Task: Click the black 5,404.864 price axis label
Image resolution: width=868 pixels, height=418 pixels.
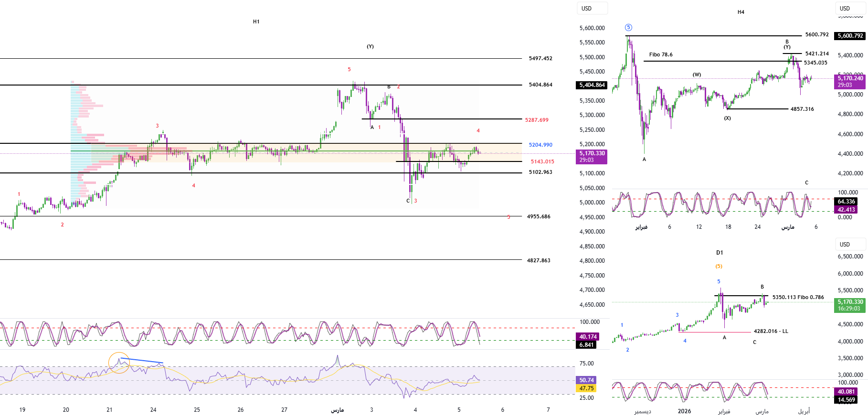Action: (x=592, y=85)
